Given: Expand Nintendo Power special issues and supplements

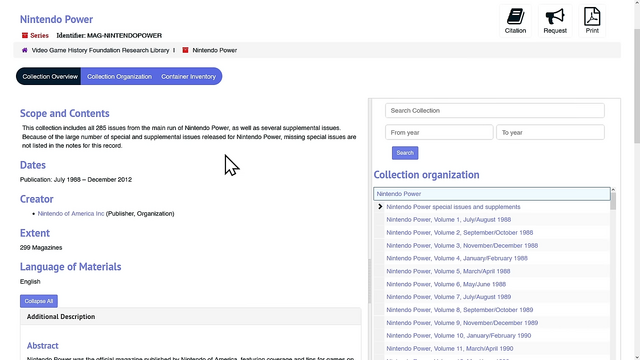Looking at the screenshot, I should coord(380,207).
